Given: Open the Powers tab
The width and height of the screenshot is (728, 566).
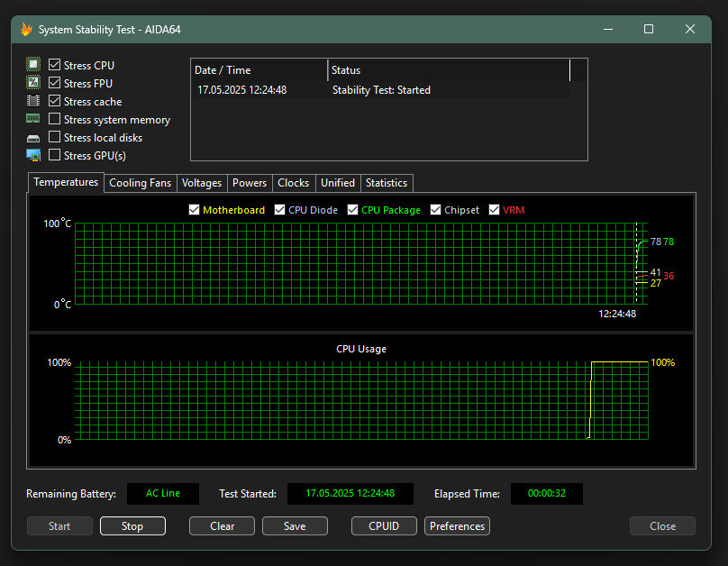Looking at the screenshot, I should [x=250, y=183].
